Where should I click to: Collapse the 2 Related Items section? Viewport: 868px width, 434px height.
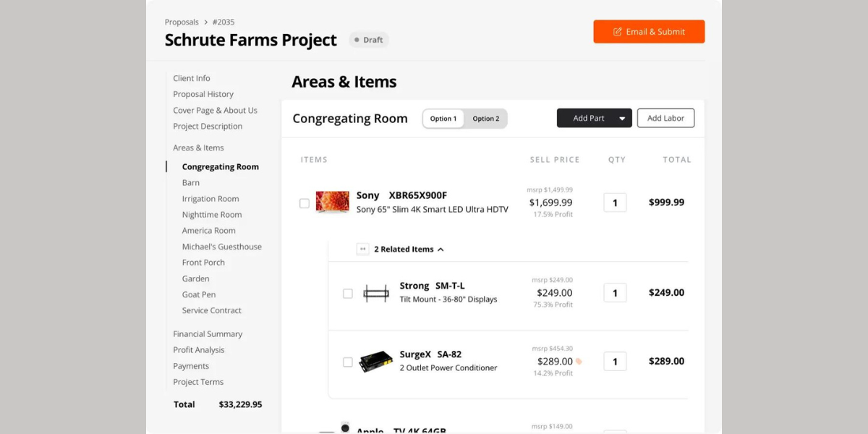pyautogui.click(x=441, y=249)
